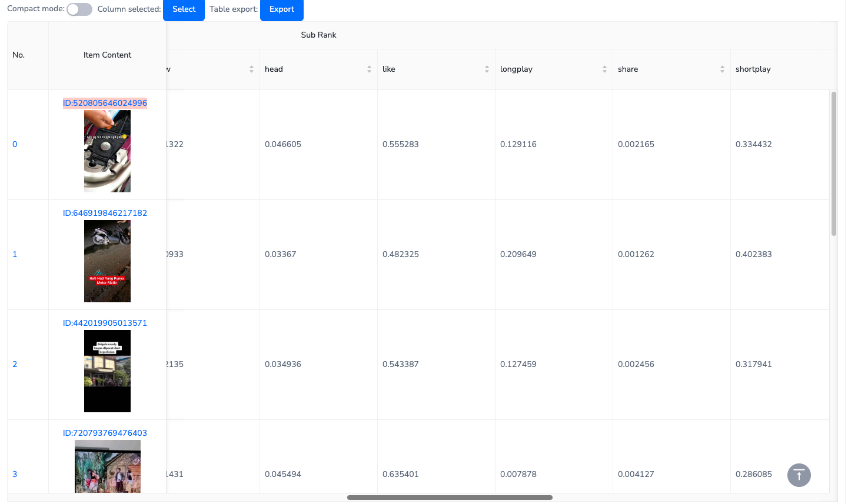Screen dimensions: 848x504
Task: Click the row 3 video thumbnail
Action: 107,466
